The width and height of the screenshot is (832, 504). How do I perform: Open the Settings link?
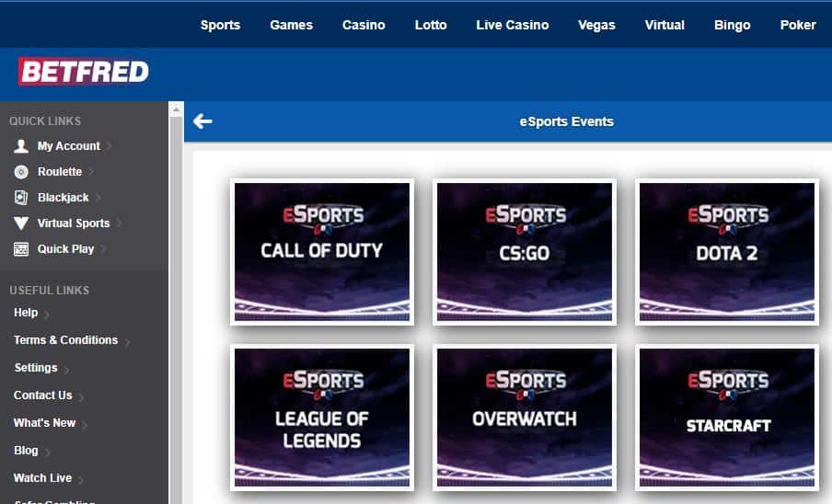point(36,367)
